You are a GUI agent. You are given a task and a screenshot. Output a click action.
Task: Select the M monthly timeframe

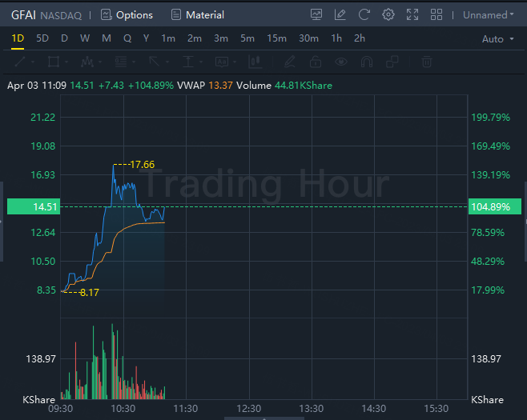pyautogui.click(x=107, y=38)
